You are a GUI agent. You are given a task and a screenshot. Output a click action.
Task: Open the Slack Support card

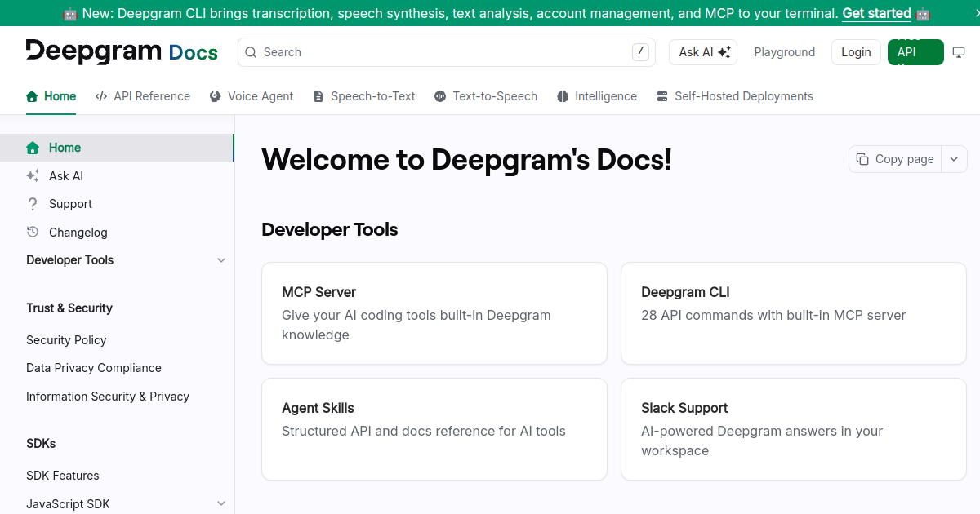click(794, 429)
